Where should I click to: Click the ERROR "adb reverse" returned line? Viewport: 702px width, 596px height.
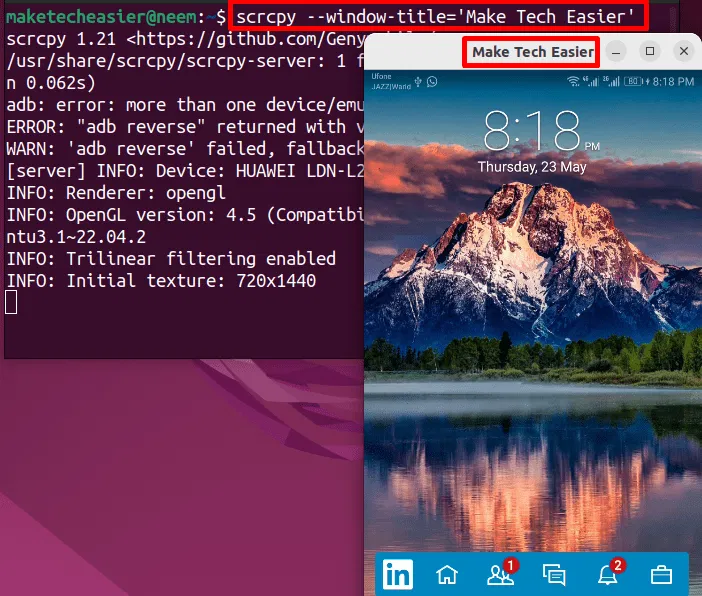coord(185,127)
